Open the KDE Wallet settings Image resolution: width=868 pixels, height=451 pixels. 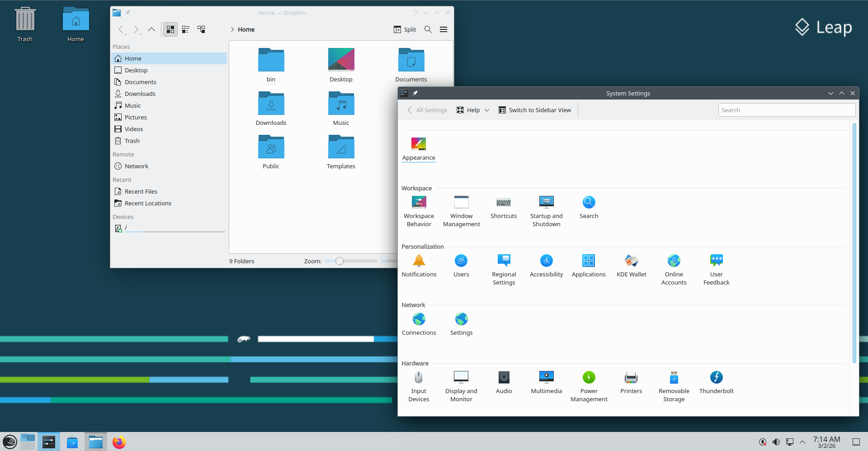[631, 261]
